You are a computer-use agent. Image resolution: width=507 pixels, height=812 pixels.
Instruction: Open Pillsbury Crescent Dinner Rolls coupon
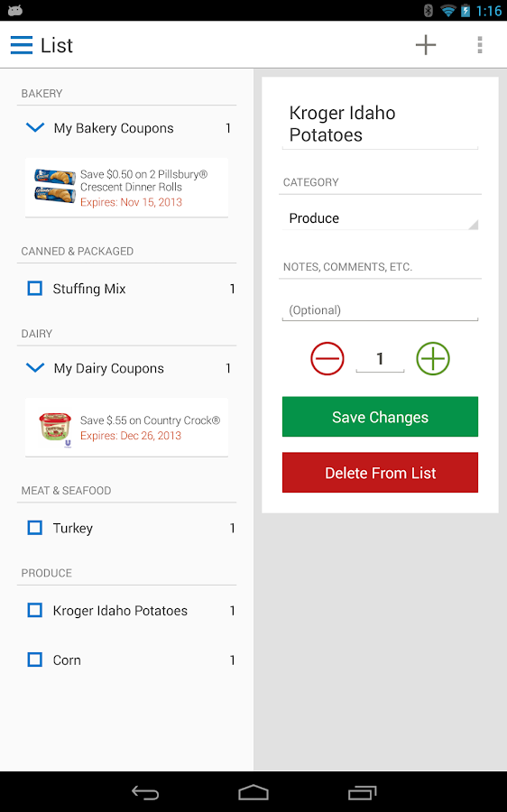point(126,188)
